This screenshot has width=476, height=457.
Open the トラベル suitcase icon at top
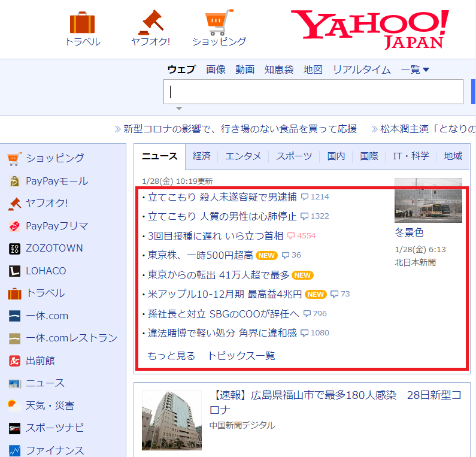pos(82,23)
